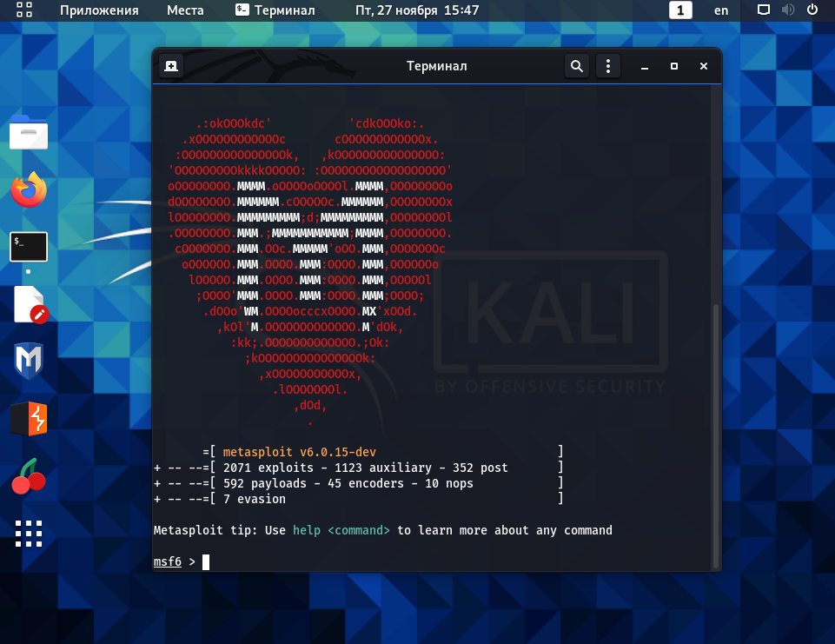
Task: Close the Терминал window
Action: pyautogui.click(x=704, y=66)
